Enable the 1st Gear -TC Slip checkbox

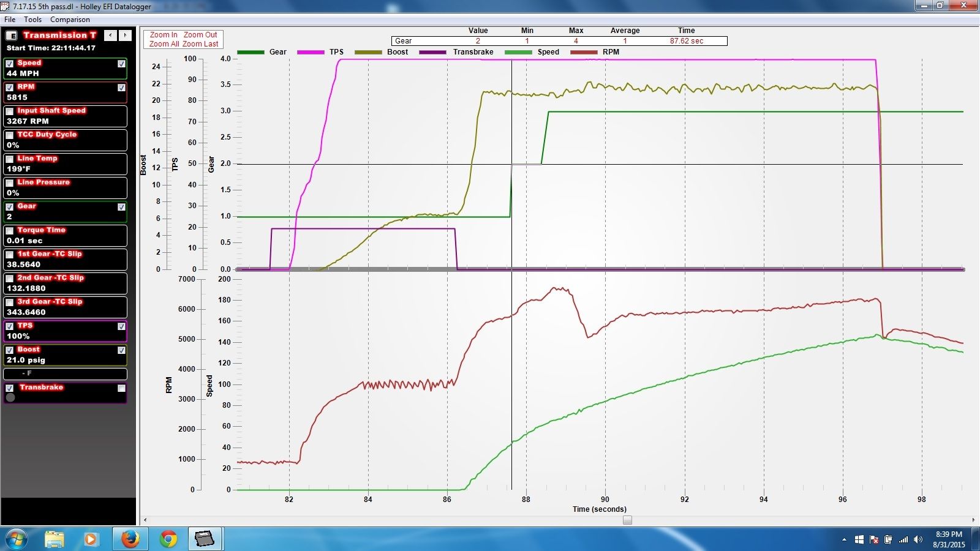[x=10, y=255]
